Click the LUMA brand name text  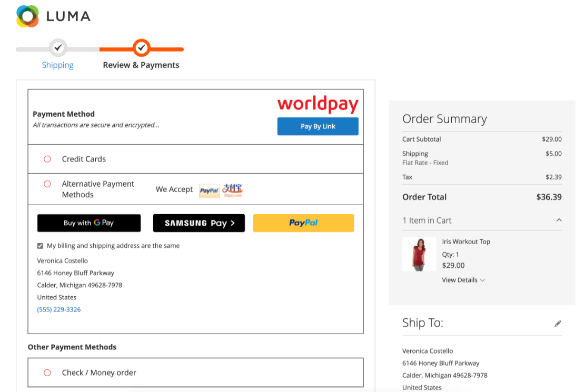click(68, 16)
